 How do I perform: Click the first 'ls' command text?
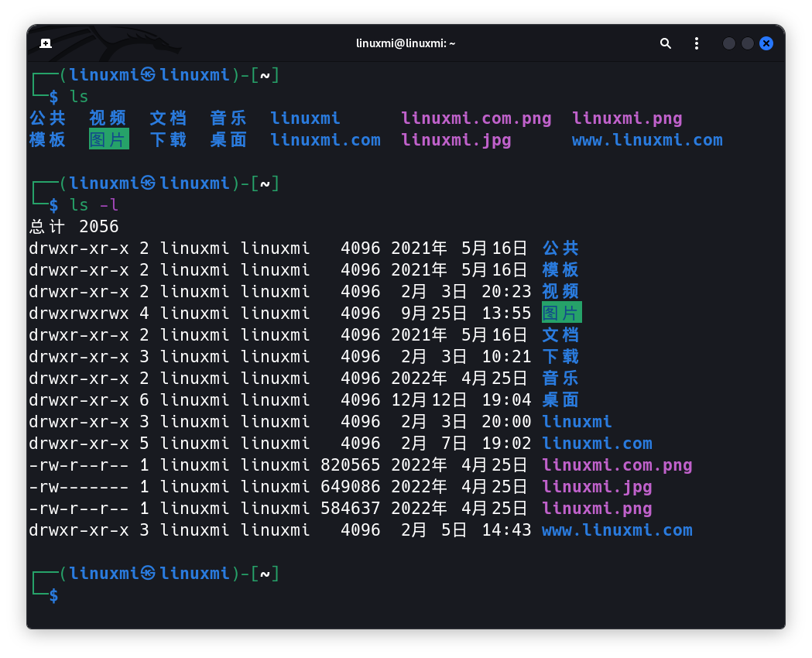(x=79, y=97)
